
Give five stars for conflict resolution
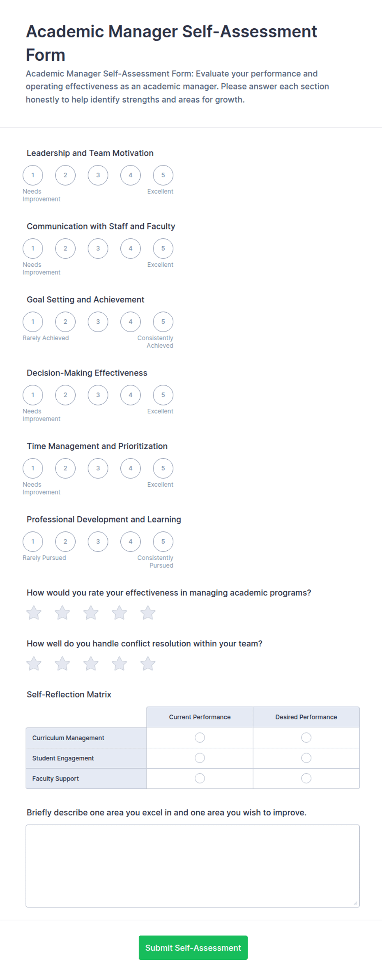tap(148, 664)
